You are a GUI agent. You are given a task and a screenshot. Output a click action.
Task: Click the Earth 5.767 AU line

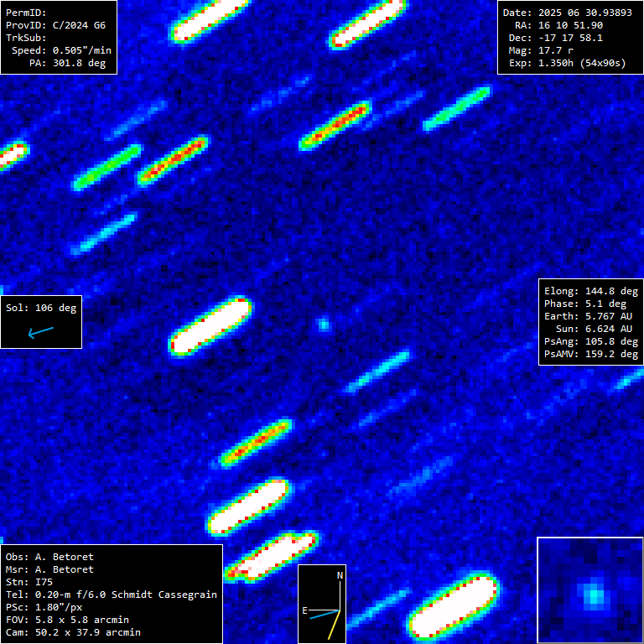click(x=588, y=316)
